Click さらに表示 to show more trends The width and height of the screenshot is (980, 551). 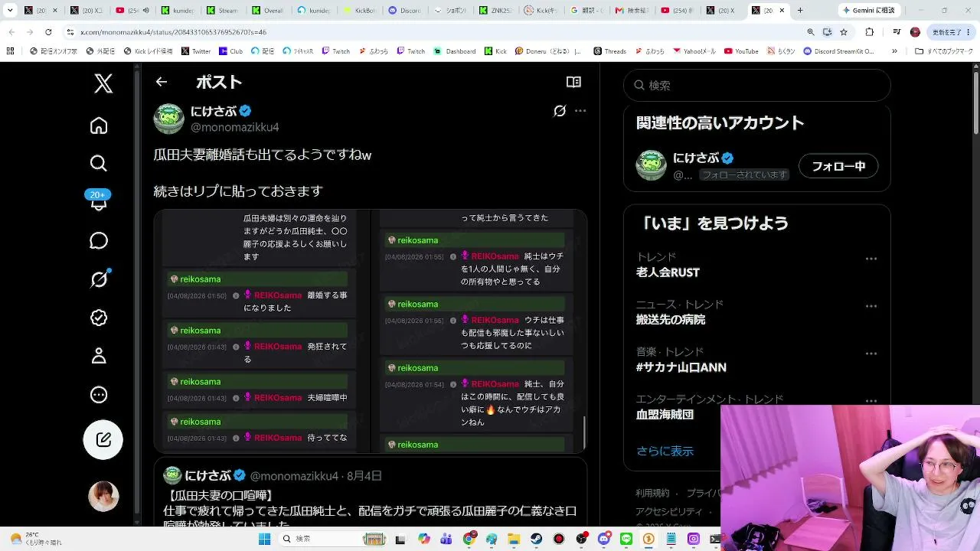(665, 451)
